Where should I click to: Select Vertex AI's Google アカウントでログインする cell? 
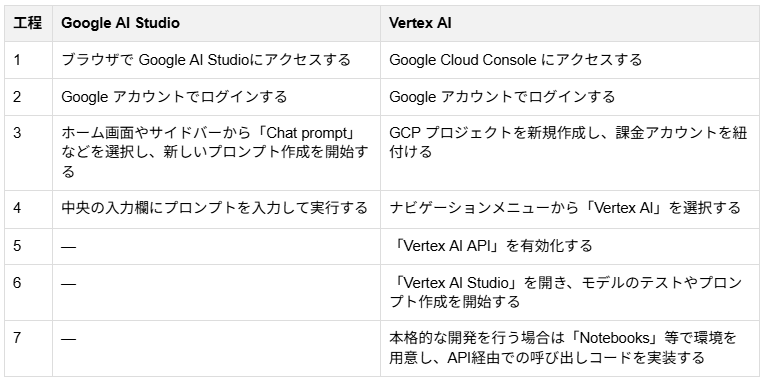tap(570, 97)
